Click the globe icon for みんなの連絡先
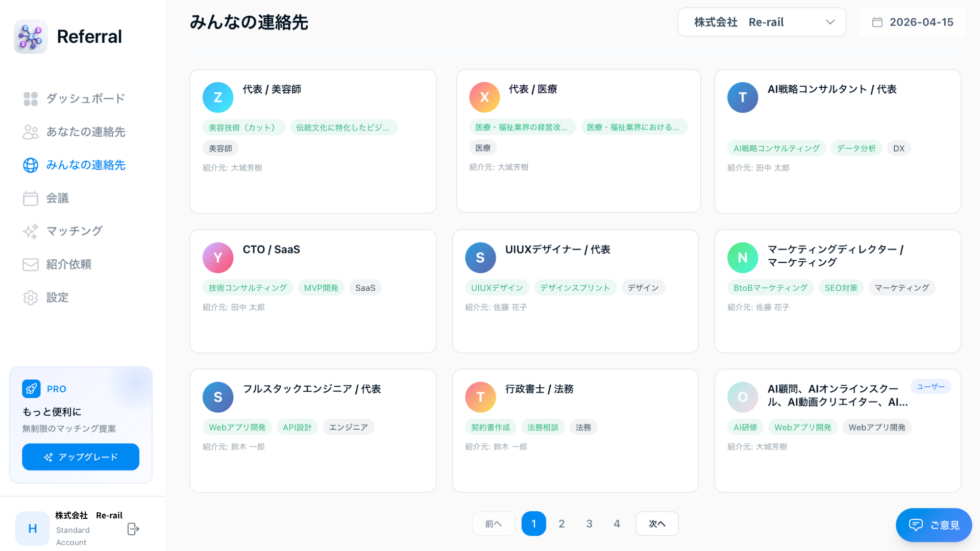Screen dimensions: 980x551 pos(31,165)
